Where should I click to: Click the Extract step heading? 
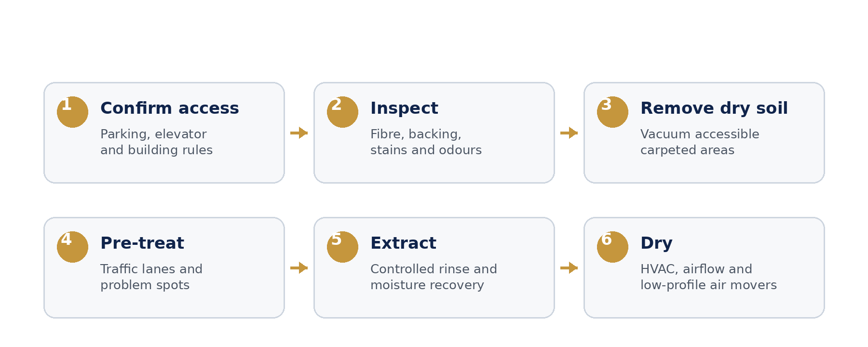click(403, 243)
